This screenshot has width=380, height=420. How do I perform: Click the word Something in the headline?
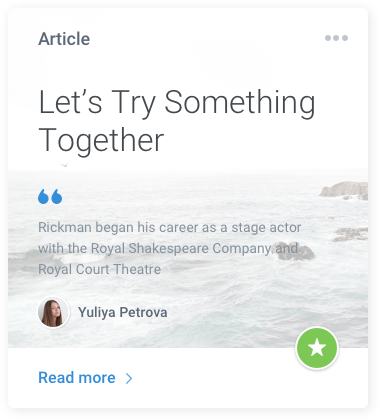tap(240, 102)
